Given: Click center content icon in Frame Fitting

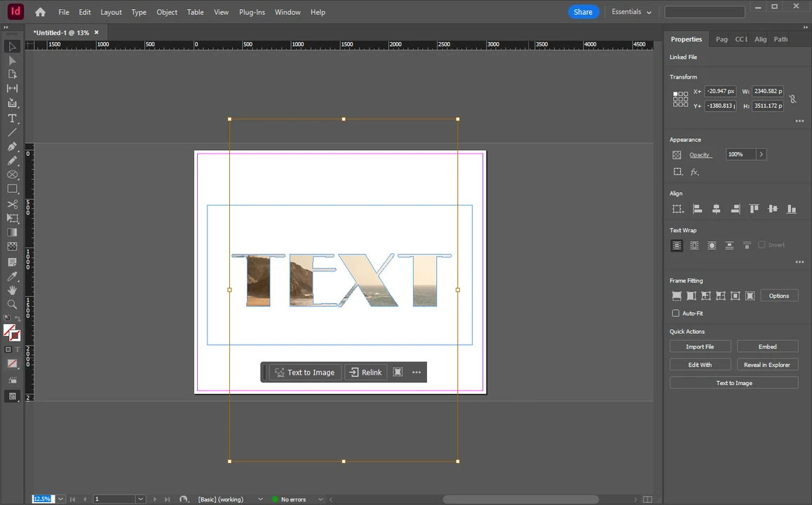Looking at the screenshot, I should (735, 296).
